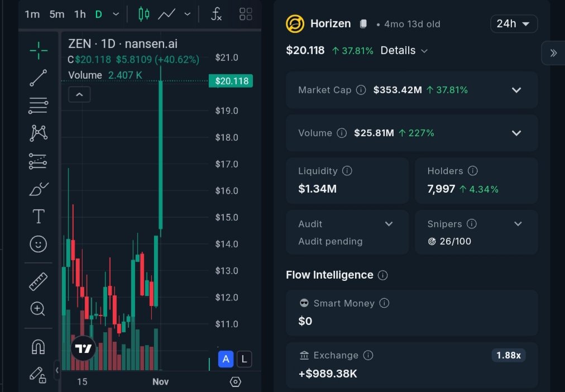Click the +$989.38K exchange flow value
The width and height of the screenshot is (565, 392).
(328, 374)
